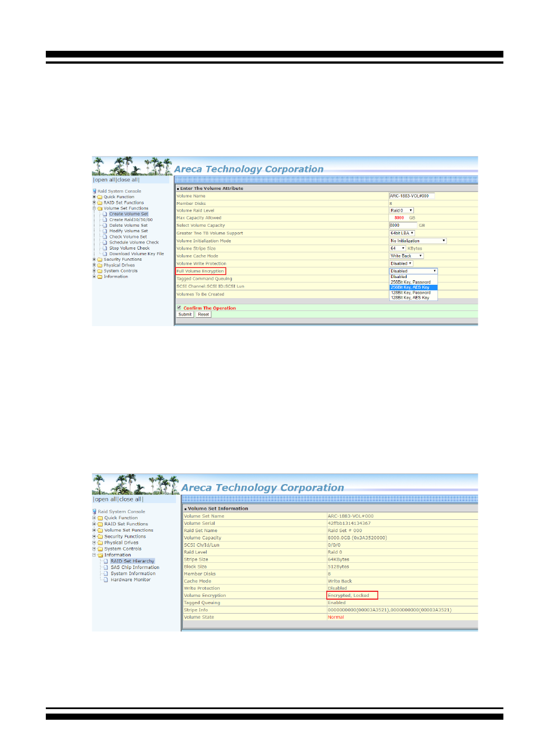Click page icon next to Schedule Volume Check
This screenshot has height=756, width=533.
tap(104, 242)
